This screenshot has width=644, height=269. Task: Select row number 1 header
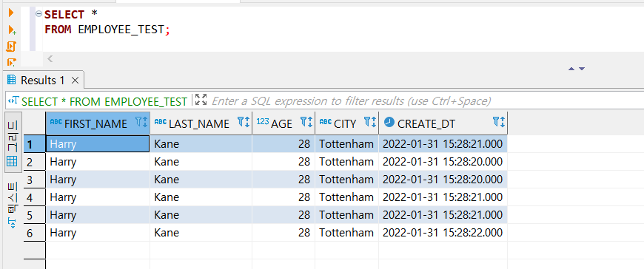35,144
